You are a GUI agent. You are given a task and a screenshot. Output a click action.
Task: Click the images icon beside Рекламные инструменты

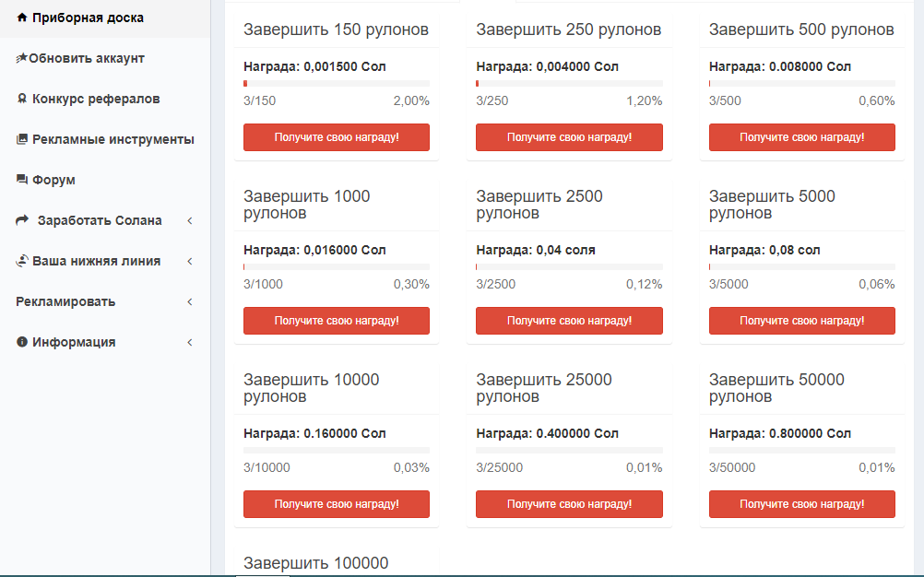(x=22, y=139)
